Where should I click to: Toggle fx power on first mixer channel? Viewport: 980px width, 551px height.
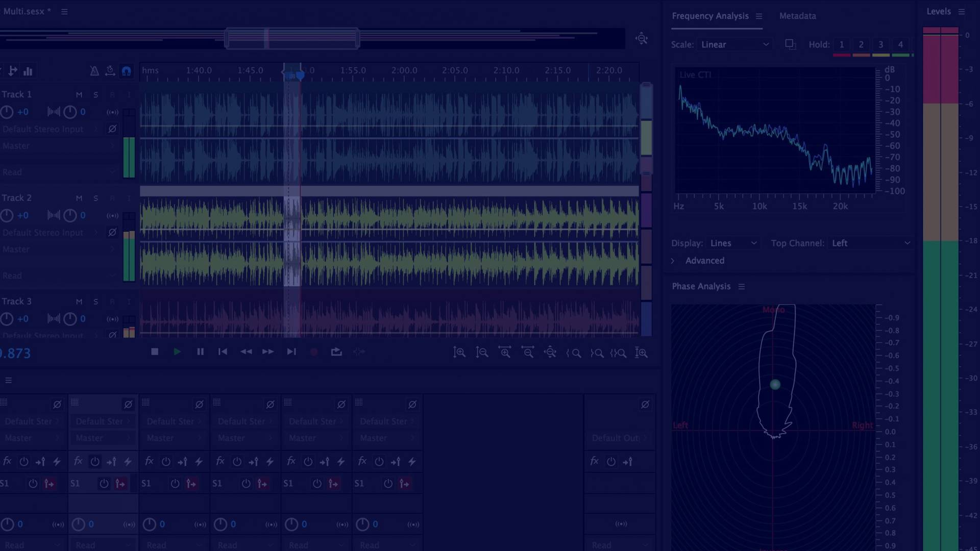point(24,462)
